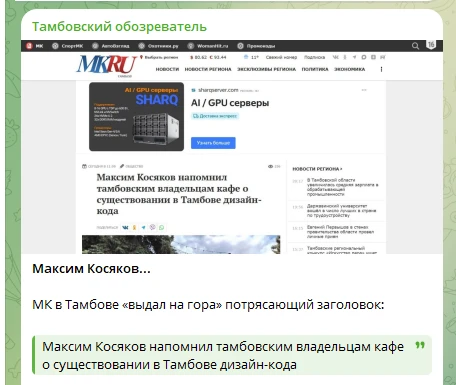Select the 'Эксклюзивы региона' nav item

coord(266,69)
